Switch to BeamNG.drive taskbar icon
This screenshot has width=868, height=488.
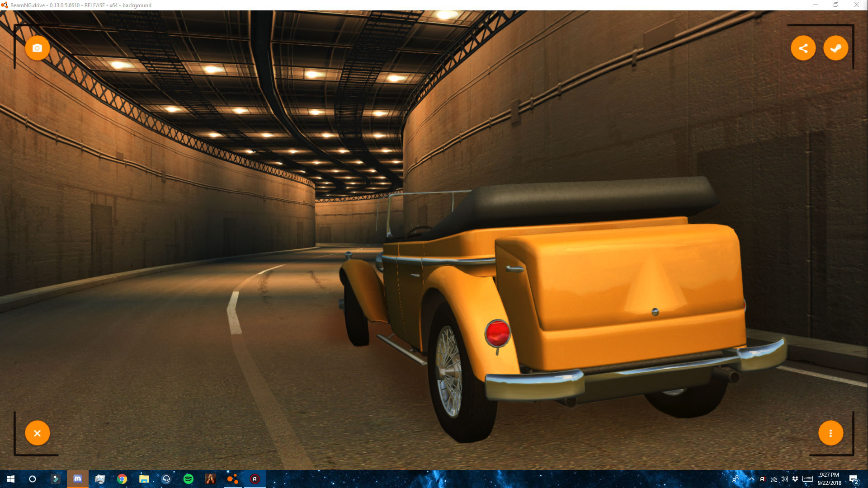pyautogui.click(x=233, y=479)
